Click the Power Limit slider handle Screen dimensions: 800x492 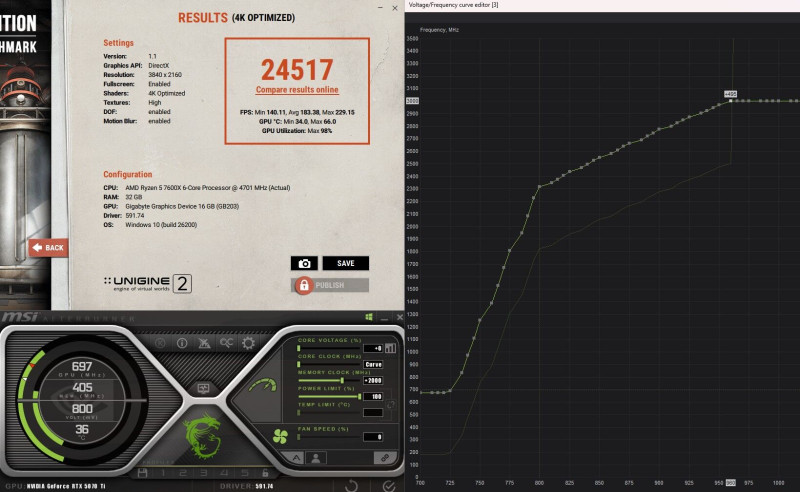point(359,397)
